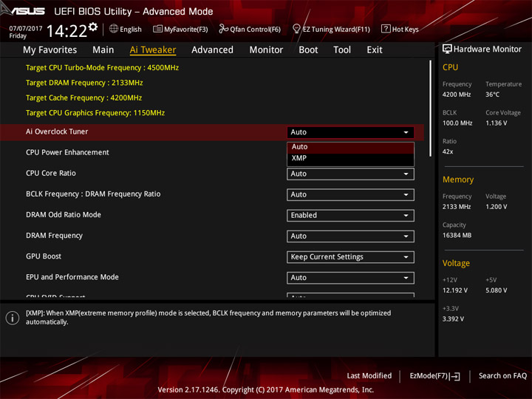Select BCLK Frequency : DRAM Frequency Ratio label
The width and height of the screenshot is (532, 399).
pyautogui.click(x=93, y=194)
